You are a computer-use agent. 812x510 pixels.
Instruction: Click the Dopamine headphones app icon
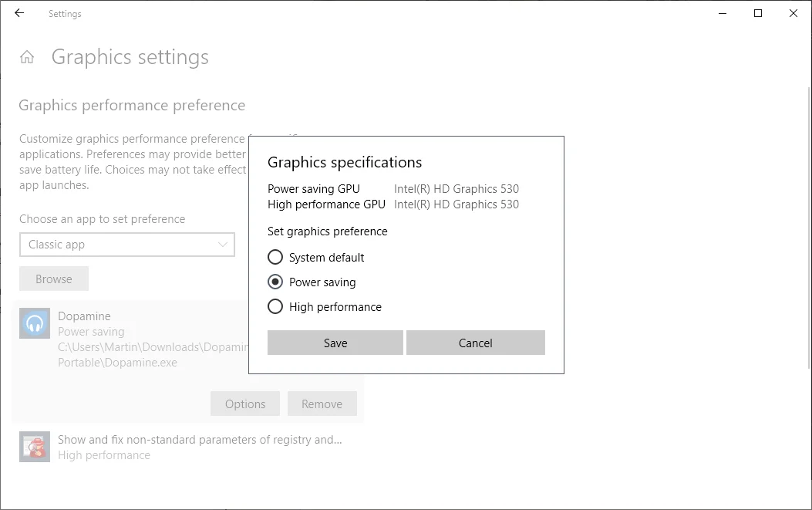point(35,323)
